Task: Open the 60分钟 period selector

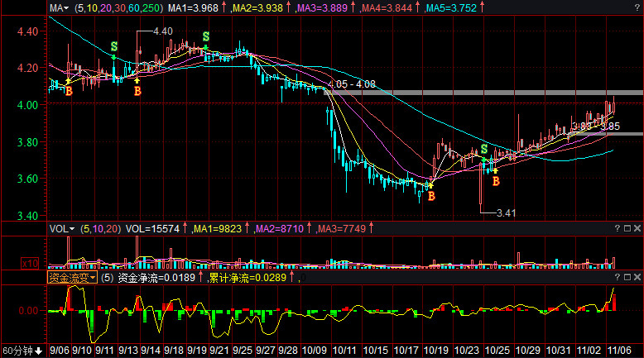Action: 22,351
